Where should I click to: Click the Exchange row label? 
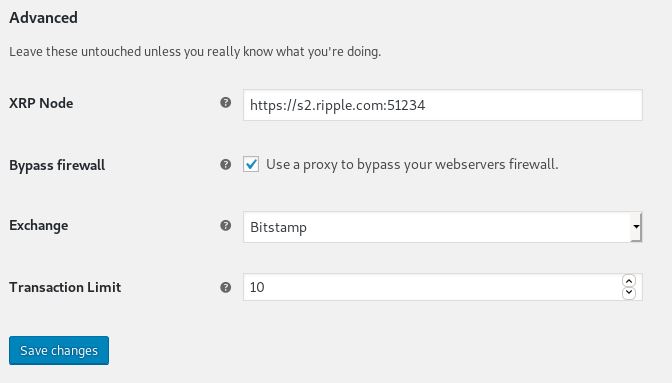(x=39, y=226)
